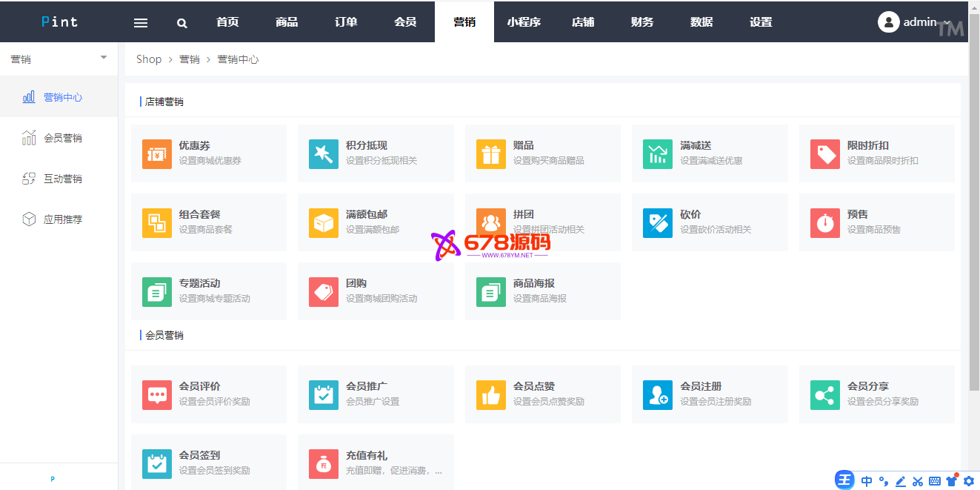Click the Shop breadcrumb link
Screen dimensions: 980x490
coord(149,59)
